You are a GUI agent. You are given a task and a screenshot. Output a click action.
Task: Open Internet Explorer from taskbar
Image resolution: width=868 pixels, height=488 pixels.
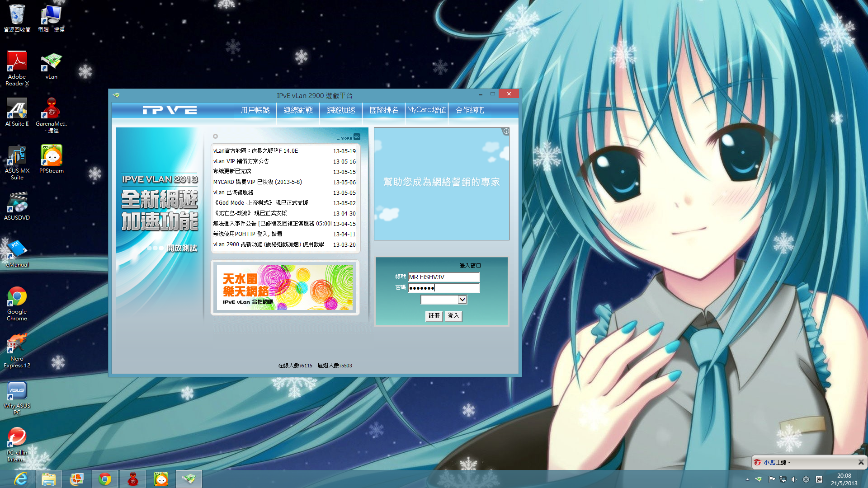21,479
